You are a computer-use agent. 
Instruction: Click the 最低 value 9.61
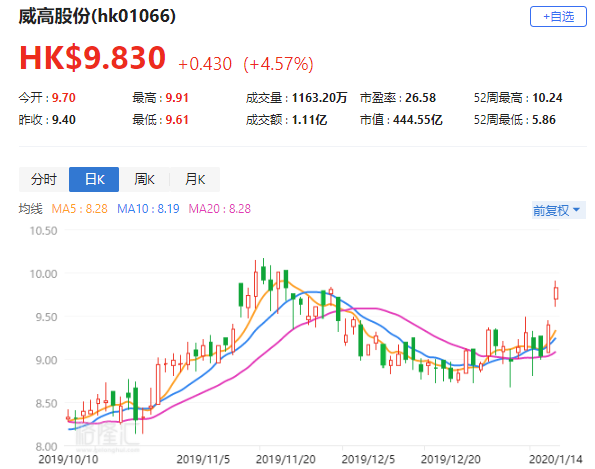(x=177, y=120)
